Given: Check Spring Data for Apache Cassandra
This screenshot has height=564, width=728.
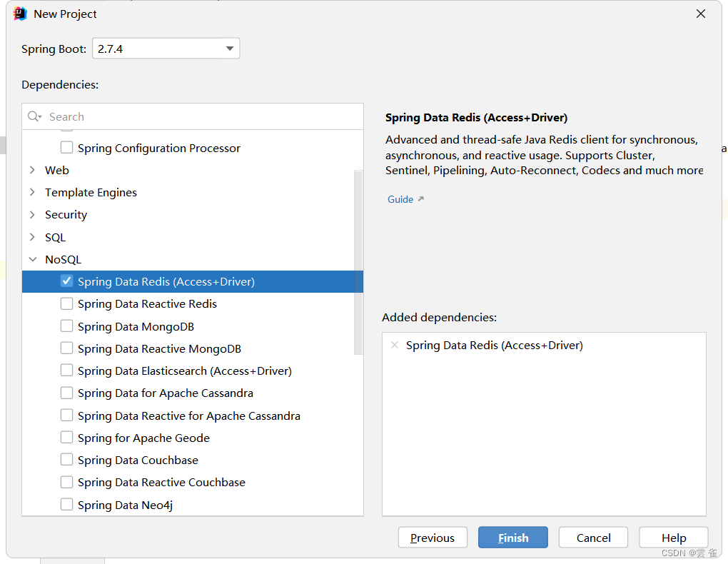Looking at the screenshot, I should 67,393.
